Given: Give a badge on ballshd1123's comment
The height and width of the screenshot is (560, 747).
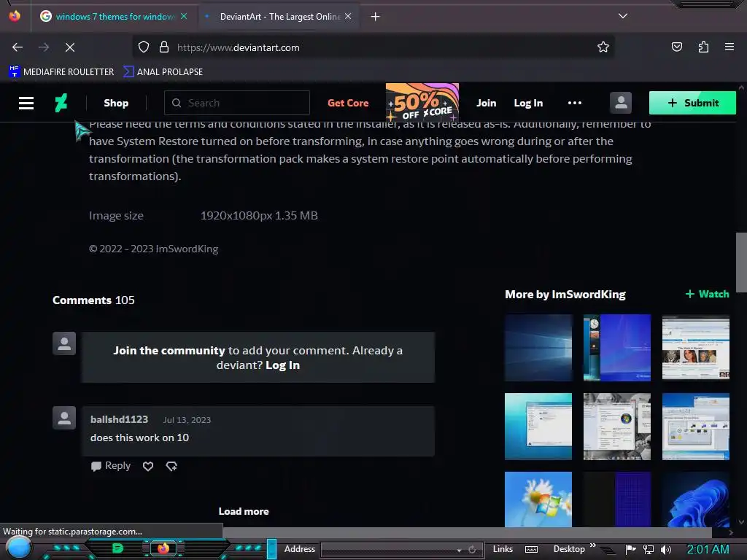Looking at the screenshot, I should pyautogui.click(x=171, y=466).
